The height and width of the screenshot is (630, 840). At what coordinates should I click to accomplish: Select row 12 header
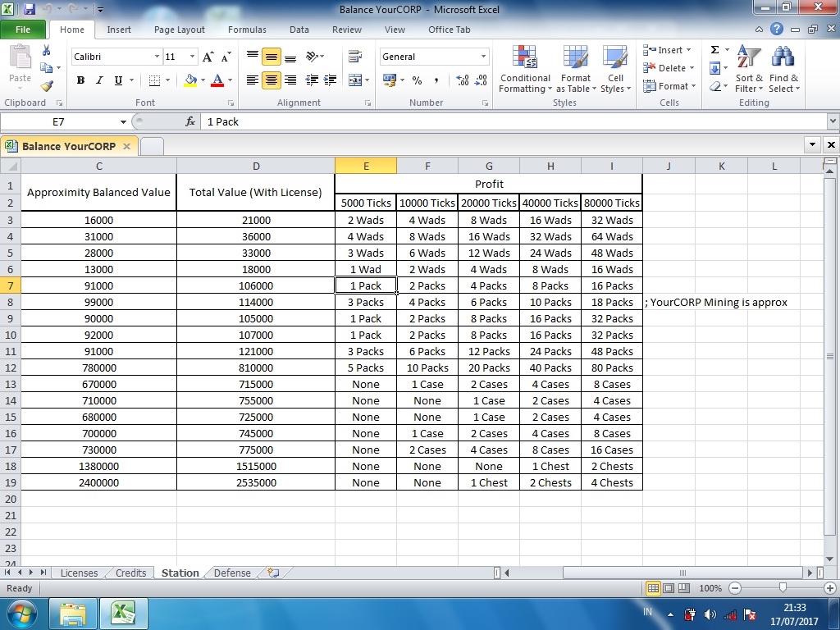[x=10, y=368]
